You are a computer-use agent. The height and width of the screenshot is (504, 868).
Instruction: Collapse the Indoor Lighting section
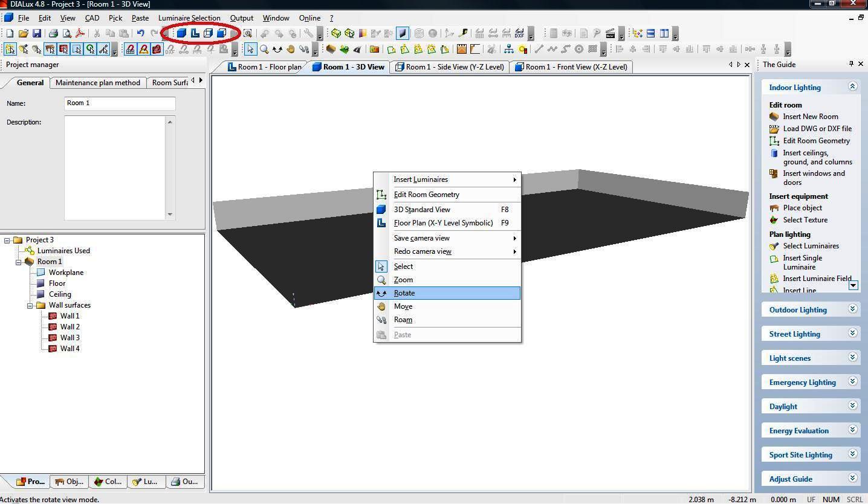click(853, 86)
